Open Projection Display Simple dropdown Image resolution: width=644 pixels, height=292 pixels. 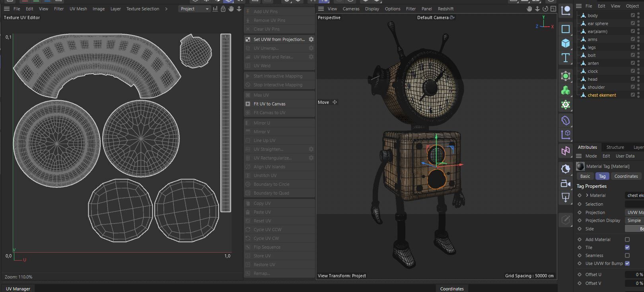(x=634, y=220)
